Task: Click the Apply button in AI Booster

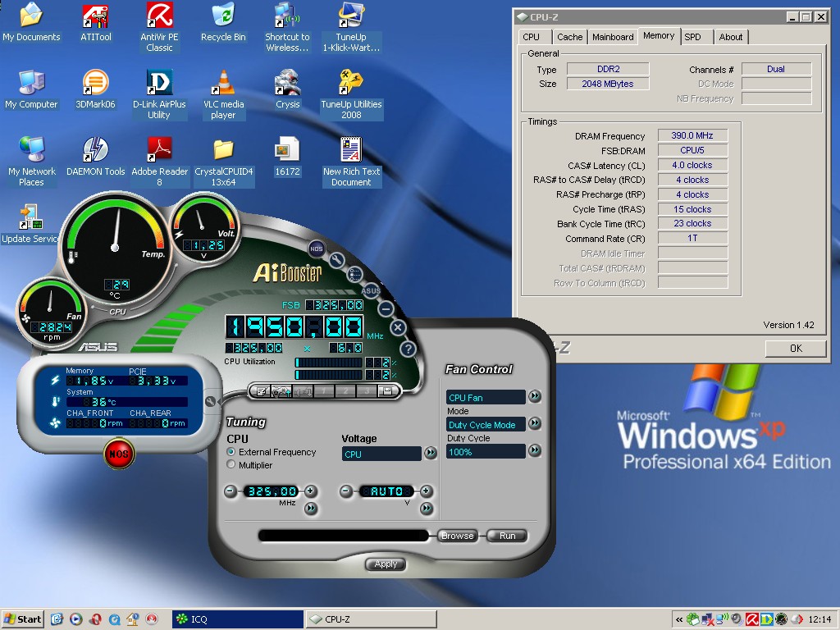Action: pyautogui.click(x=386, y=564)
